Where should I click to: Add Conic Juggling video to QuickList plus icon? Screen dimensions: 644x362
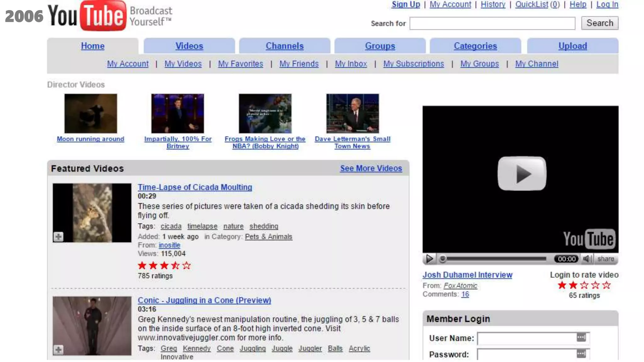click(x=58, y=349)
